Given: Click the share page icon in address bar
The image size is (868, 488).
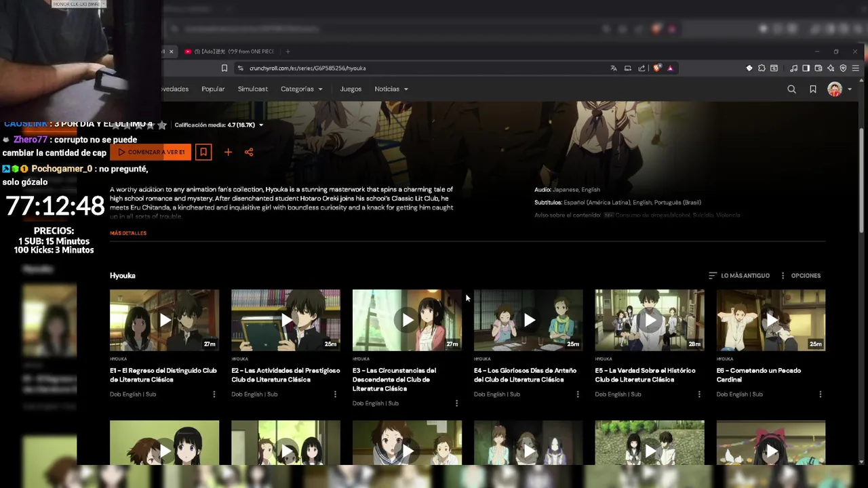Looking at the screenshot, I should (642, 68).
